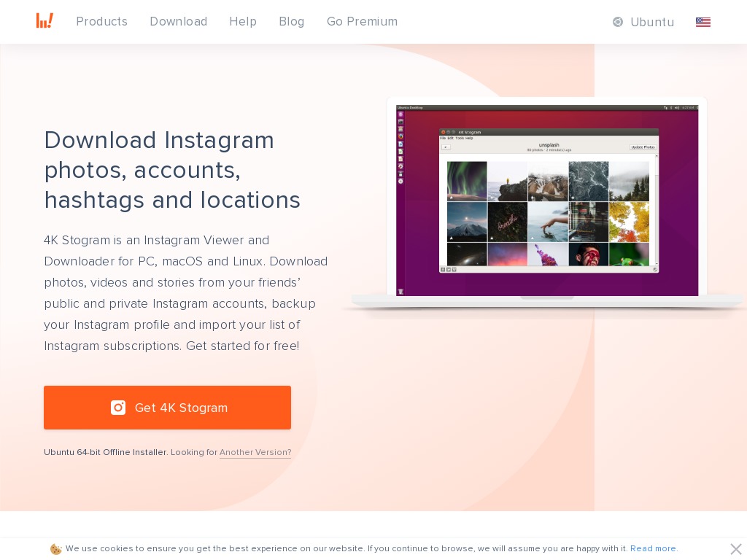Click the yellow autumn leaves photo thumbnail
Image resolution: width=747 pixels, height=560 pixels.
tap(629, 222)
